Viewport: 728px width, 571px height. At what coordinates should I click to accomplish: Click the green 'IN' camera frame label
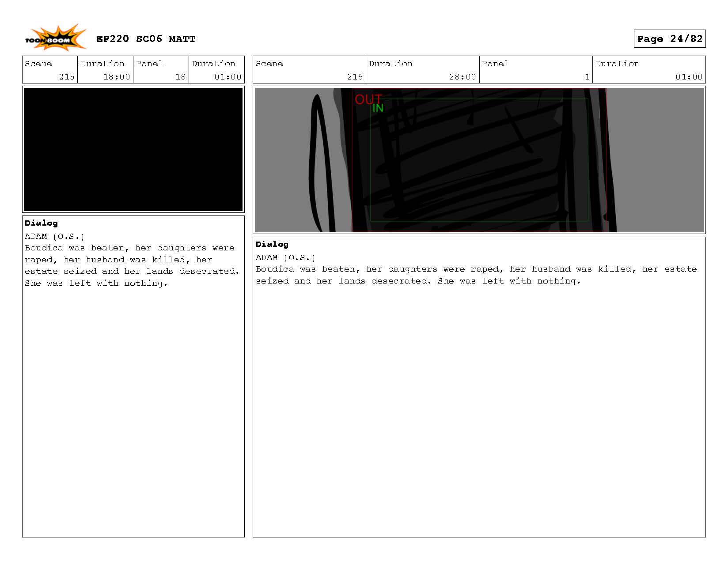[x=378, y=108]
